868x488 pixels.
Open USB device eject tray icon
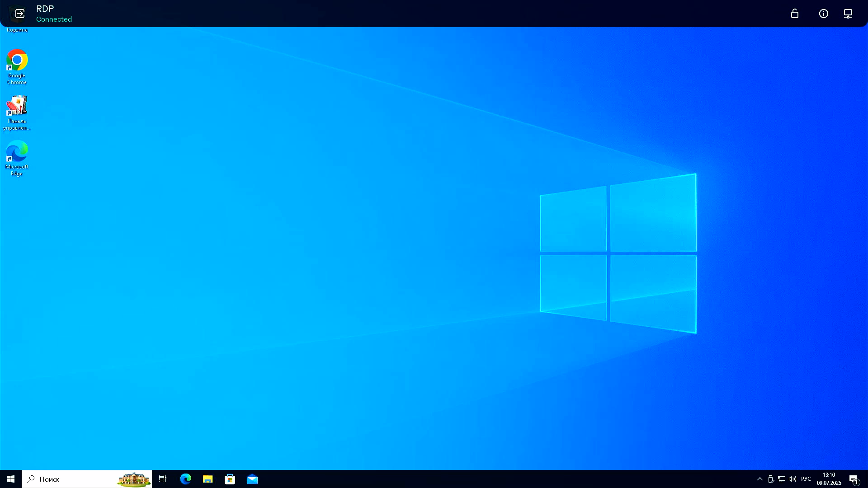(771, 479)
